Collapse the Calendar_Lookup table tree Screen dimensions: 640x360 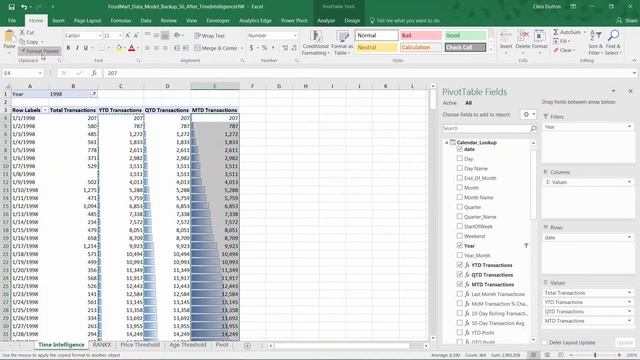(x=447, y=142)
